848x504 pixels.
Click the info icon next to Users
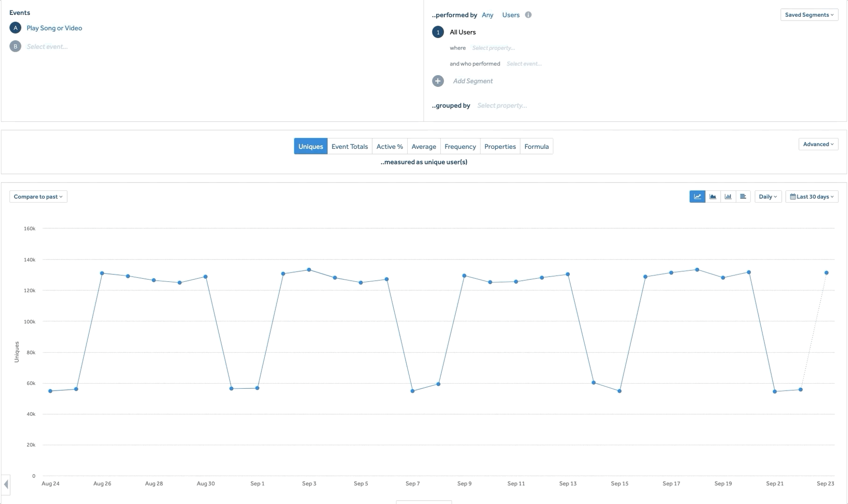[528, 15]
